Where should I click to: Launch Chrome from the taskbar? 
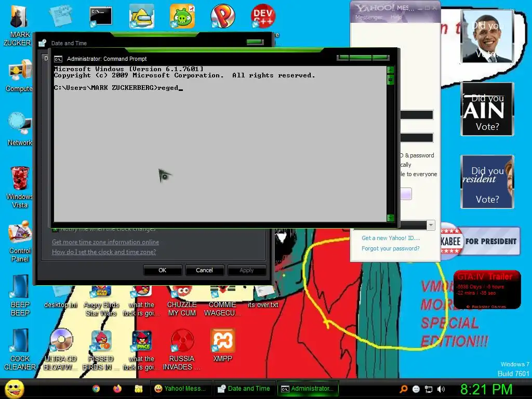point(96,389)
